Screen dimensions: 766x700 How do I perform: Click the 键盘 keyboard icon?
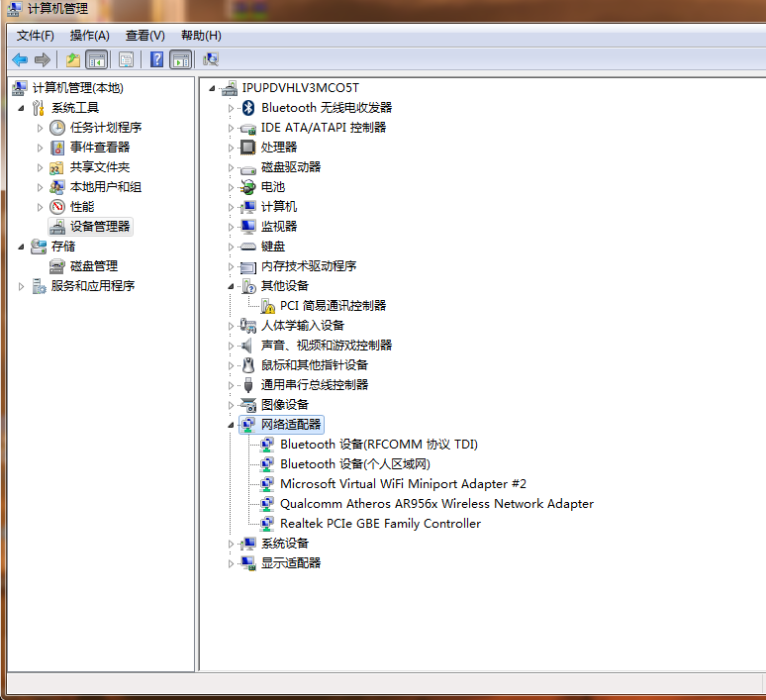coord(248,246)
